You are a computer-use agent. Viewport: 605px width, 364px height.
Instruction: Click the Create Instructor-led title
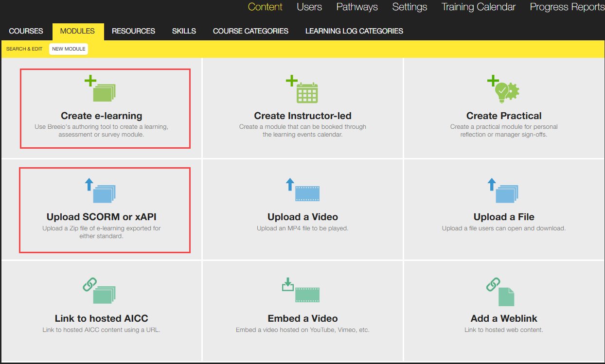(x=302, y=116)
